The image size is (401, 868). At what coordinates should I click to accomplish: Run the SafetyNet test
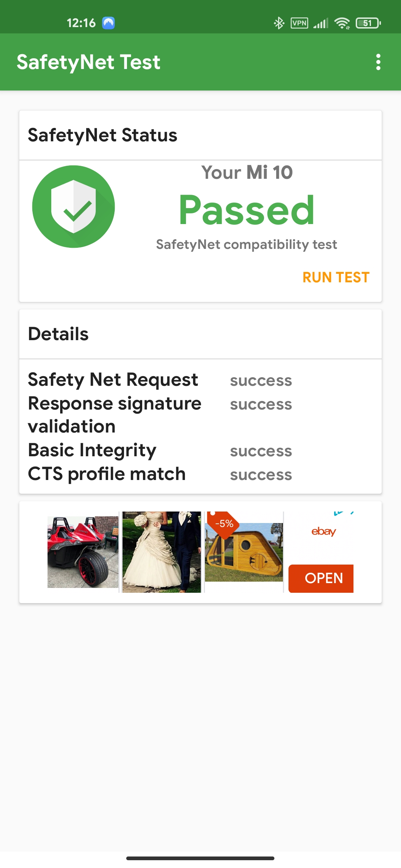pos(336,277)
